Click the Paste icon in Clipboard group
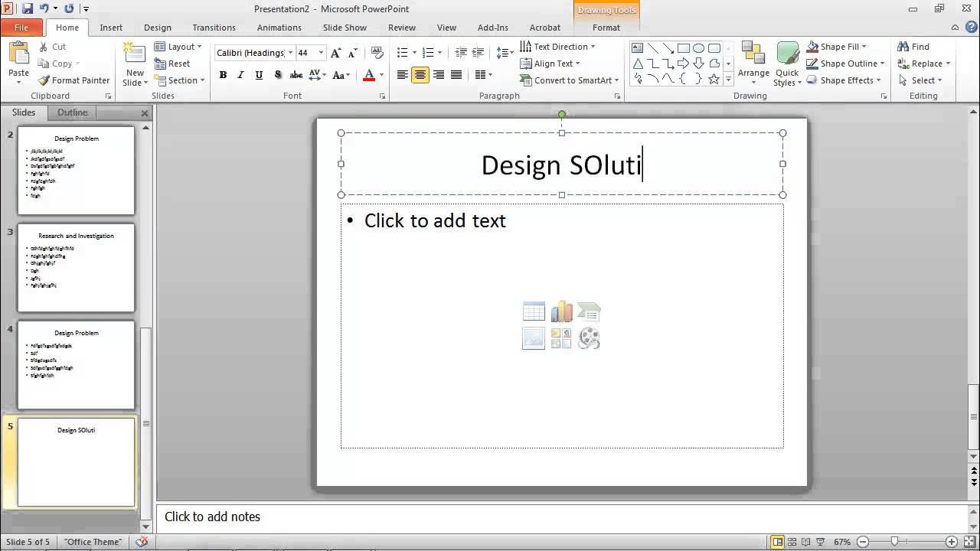980x551 pixels. point(18,54)
